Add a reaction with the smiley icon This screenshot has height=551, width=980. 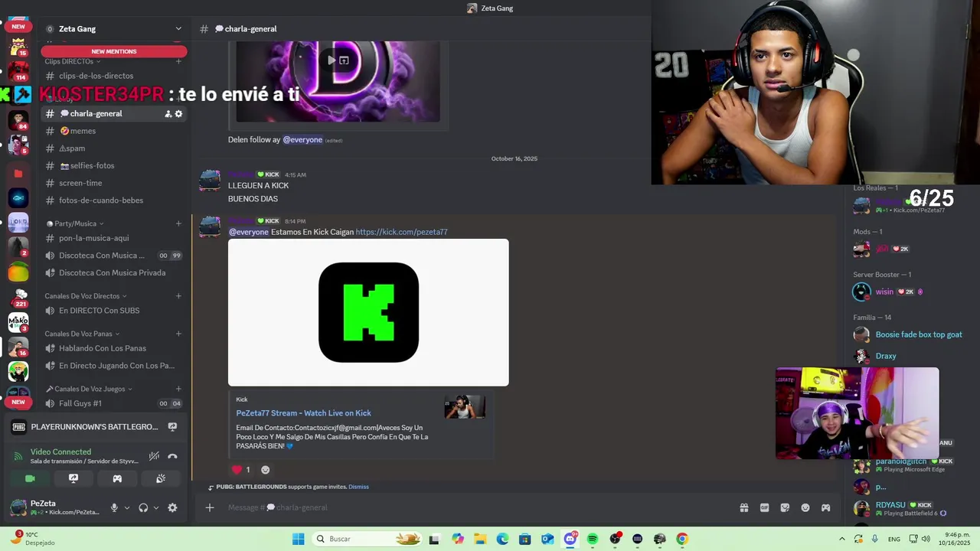[x=266, y=470]
